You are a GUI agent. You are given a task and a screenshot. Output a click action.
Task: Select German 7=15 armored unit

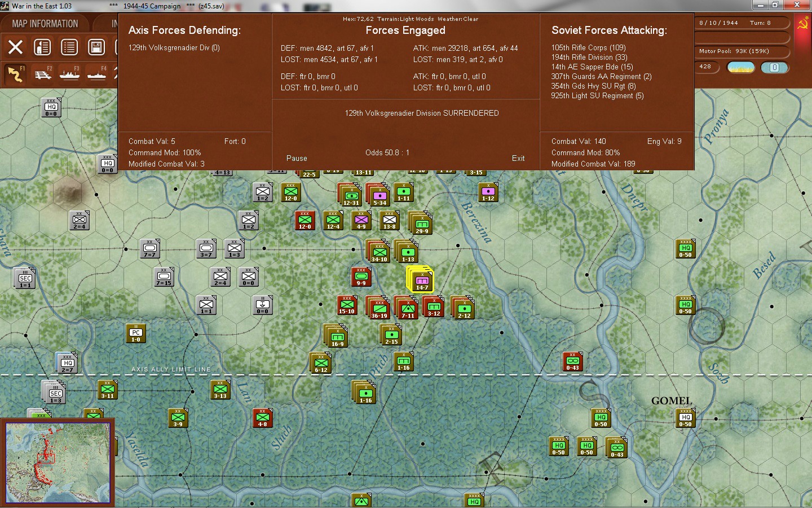(x=164, y=277)
